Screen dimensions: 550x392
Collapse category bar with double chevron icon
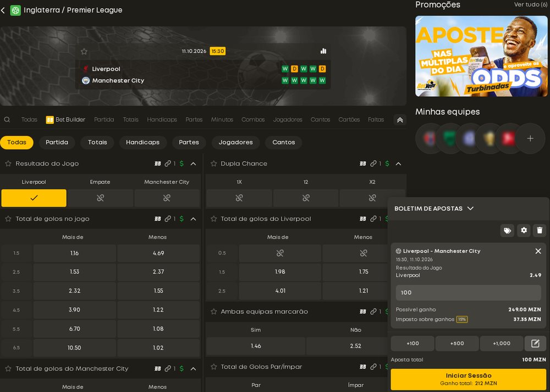coord(400,120)
